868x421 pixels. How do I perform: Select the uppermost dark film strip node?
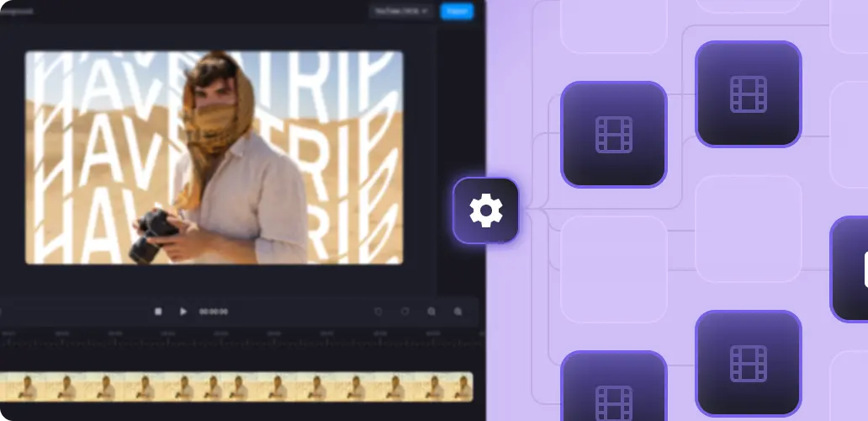click(748, 93)
